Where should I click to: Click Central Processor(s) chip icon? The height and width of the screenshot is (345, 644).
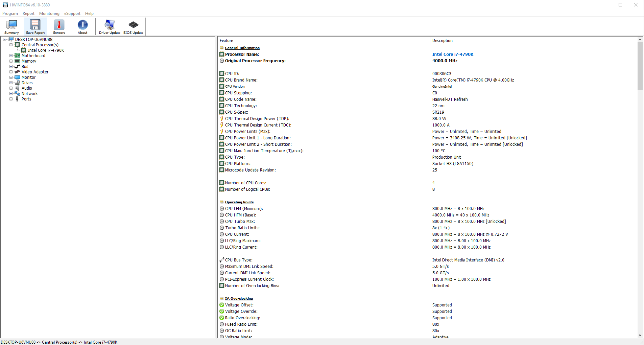tap(17, 45)
